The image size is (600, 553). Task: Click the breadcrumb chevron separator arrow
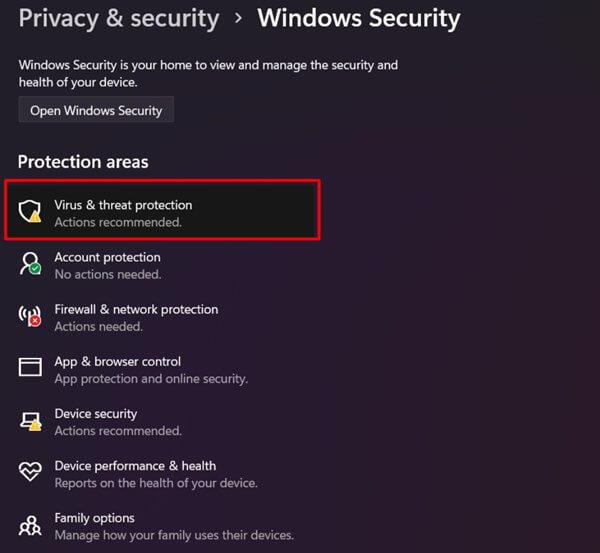pos(239,19)
